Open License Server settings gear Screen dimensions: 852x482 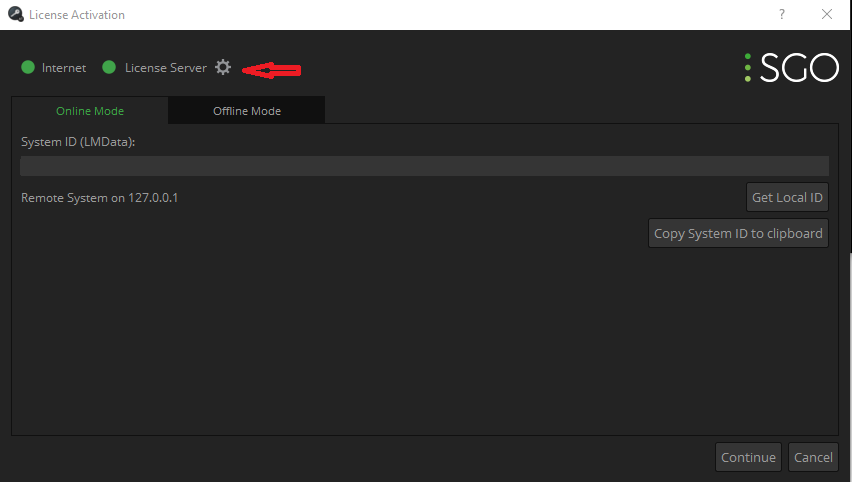pos(223,67)
